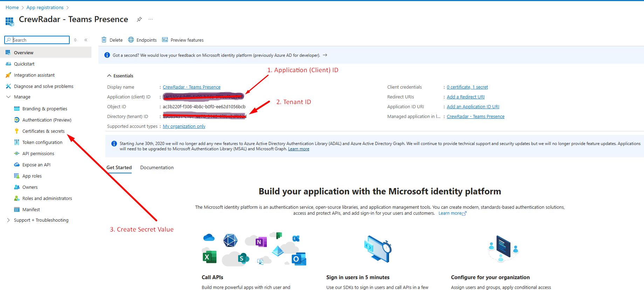Click Add a Redirect URI link
The width and height of the screenshot is (644, 290).
tap(466, 97)
